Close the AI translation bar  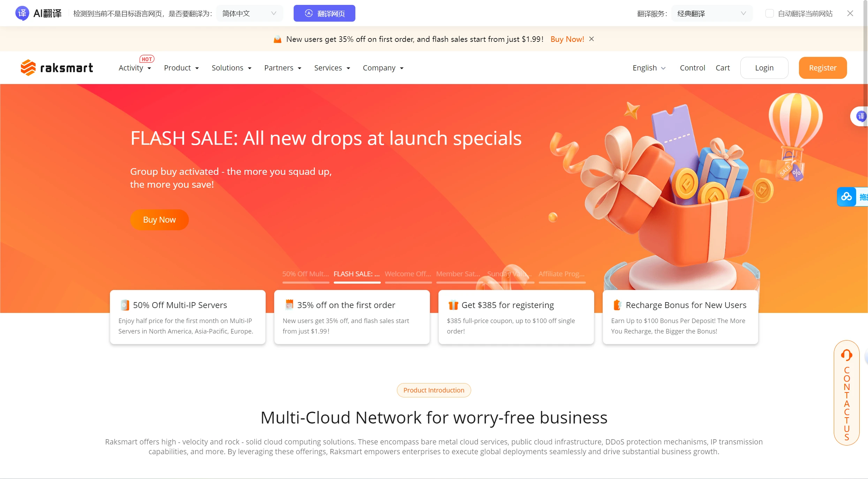pos(850,13)
